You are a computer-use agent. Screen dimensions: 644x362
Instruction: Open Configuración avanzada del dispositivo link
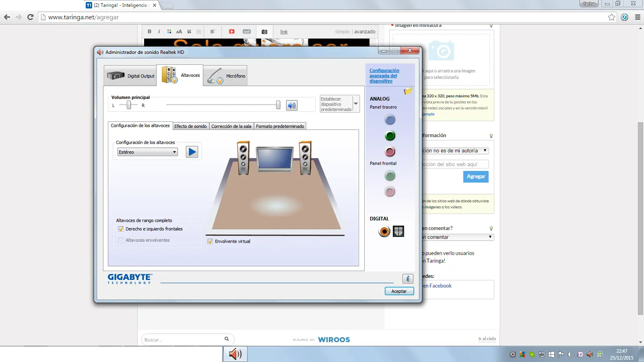(384, 76)
